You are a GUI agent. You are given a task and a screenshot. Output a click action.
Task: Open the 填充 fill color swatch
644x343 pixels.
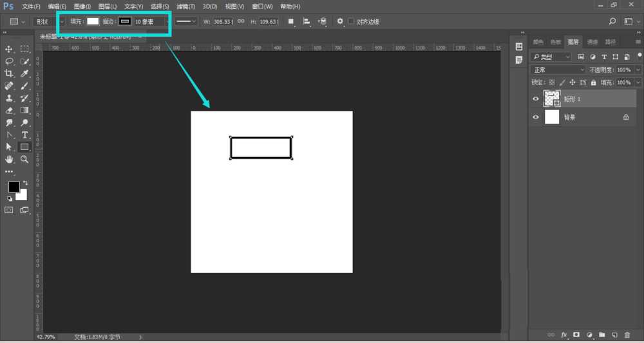click(93, 21)
